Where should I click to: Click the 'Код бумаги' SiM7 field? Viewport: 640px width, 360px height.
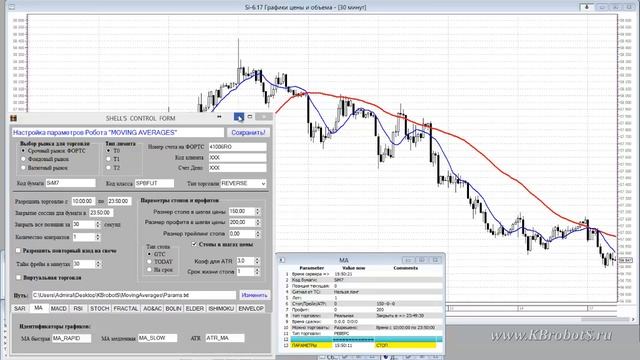71,183
